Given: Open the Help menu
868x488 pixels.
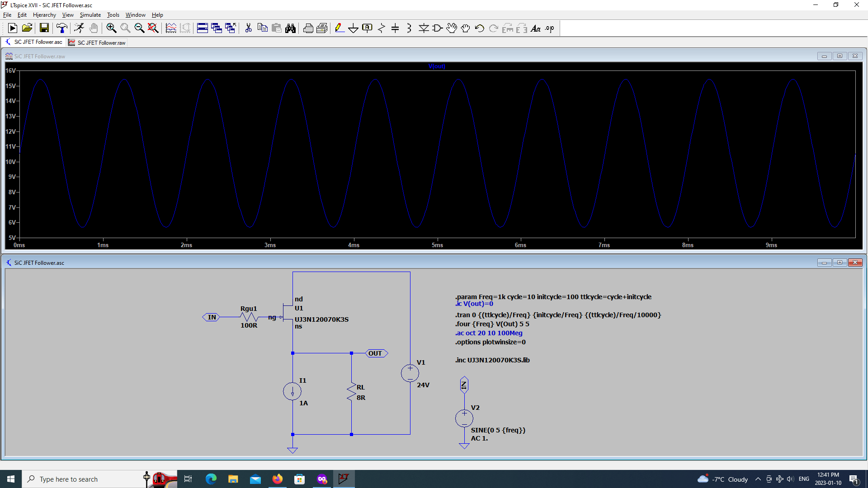Looking at the screenshot, I should [x=157, y=15].
